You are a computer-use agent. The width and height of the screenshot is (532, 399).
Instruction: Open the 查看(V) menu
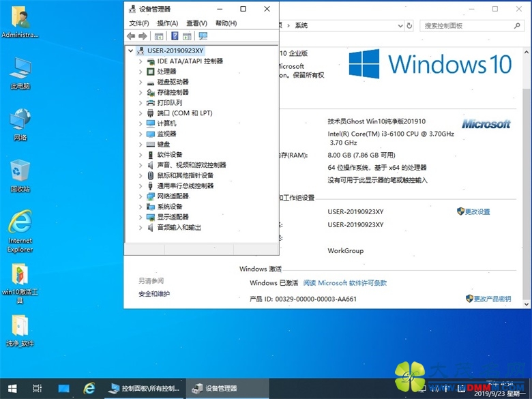click(197, 23)
